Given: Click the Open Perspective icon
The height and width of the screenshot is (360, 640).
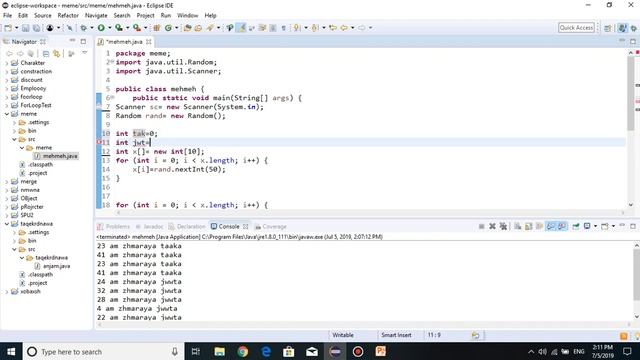Looking at the screenshot, I should (x=608, y=28).
